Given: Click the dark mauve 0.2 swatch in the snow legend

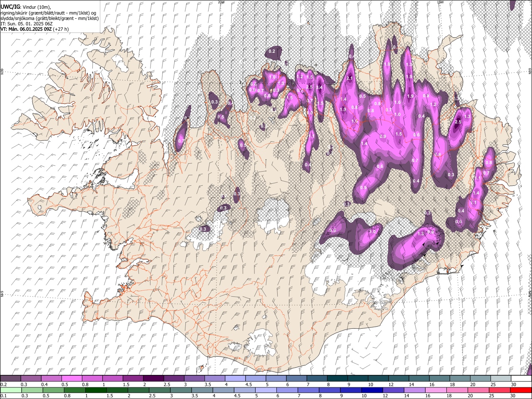Looking at the screenshot, I should tap(10, 379).
